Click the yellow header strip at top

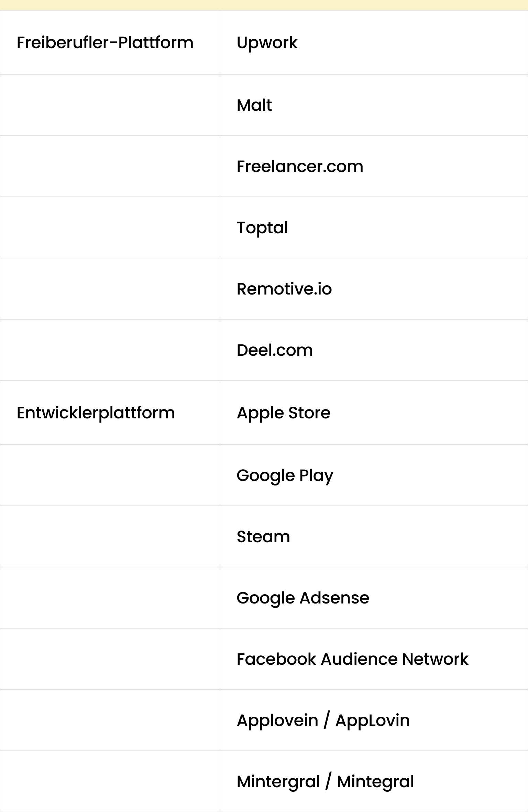[264, 5]
